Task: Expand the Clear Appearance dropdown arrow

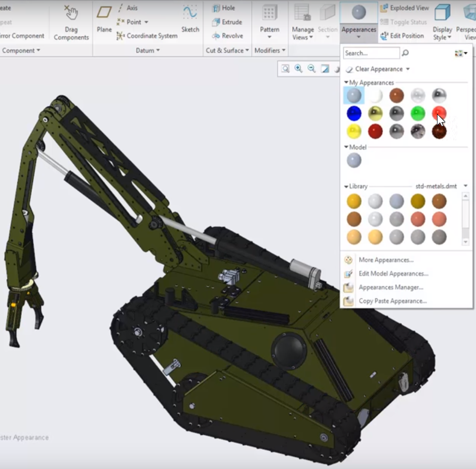Action: tap(408, 69)
